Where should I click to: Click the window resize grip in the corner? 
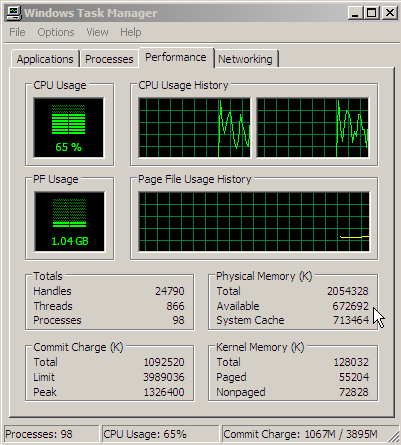tap(393, 436)
